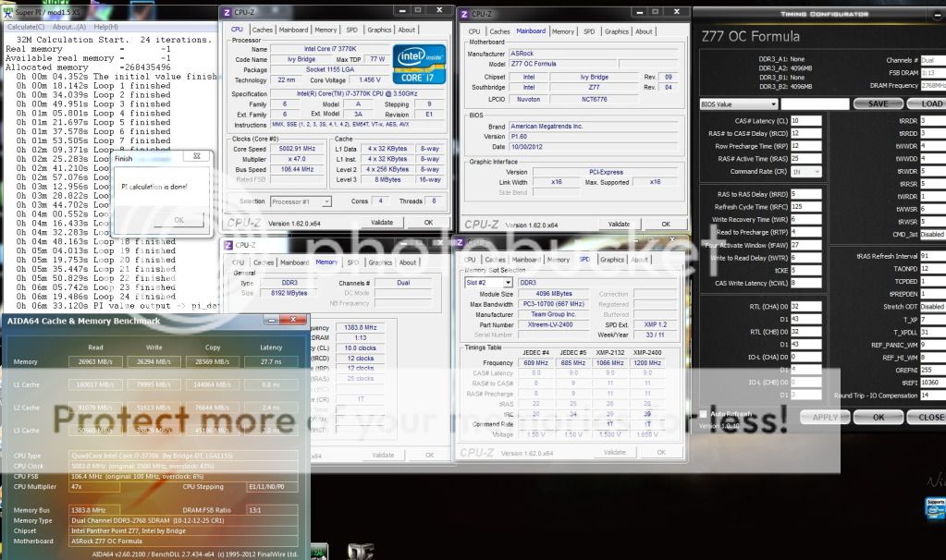Open the Graphics tab in the Mainboard window

(617, 31)
